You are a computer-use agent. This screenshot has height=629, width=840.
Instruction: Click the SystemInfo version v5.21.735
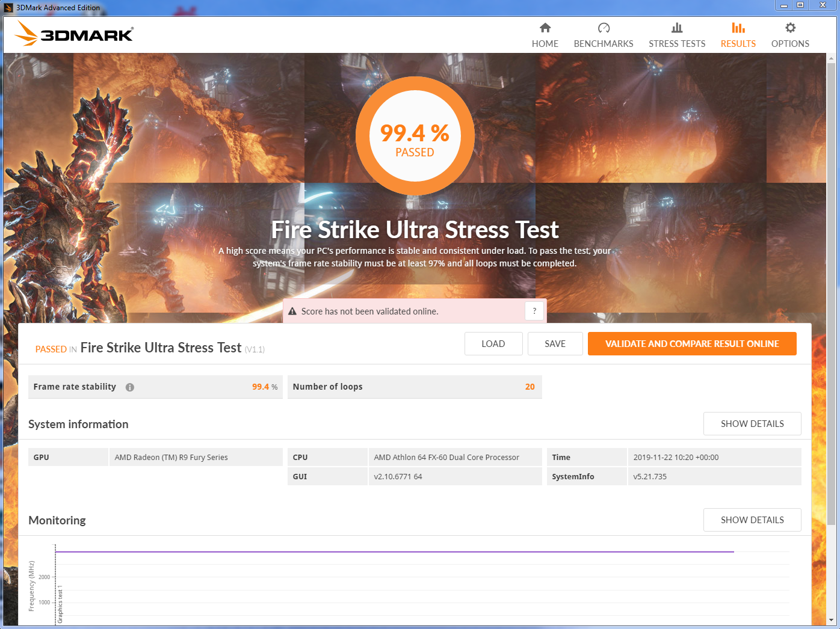click(x=650, y=477)
